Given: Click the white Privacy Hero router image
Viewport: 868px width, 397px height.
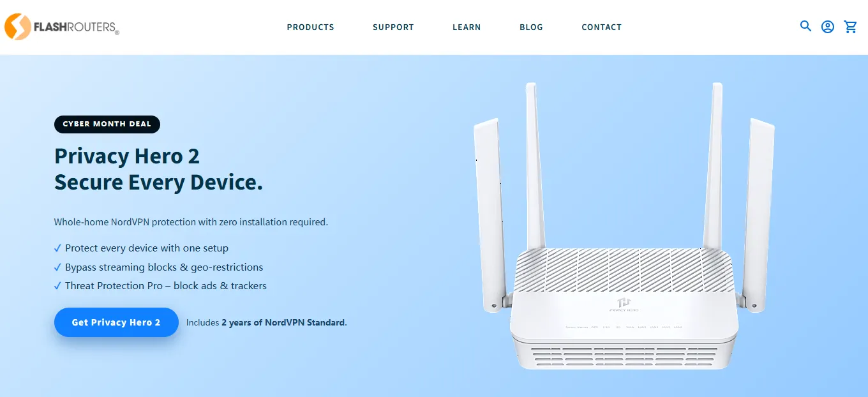Looking at the screenshot, I should point(624,226).
